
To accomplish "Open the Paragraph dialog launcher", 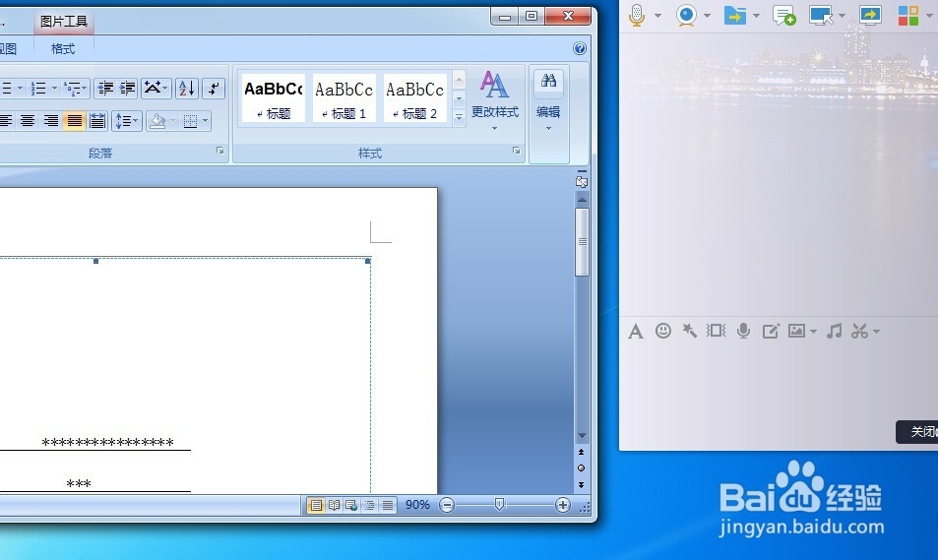I will pos(220,151).
